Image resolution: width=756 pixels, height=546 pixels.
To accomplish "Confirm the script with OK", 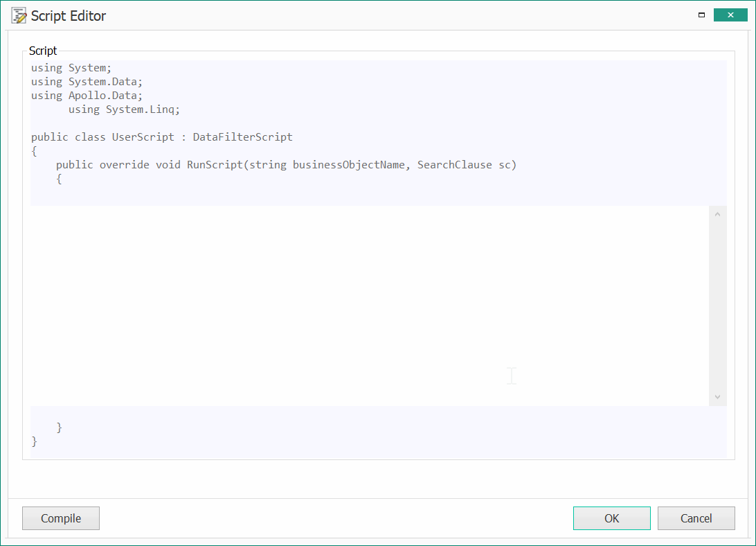I will pyautogui.click(x=611, y=518).
